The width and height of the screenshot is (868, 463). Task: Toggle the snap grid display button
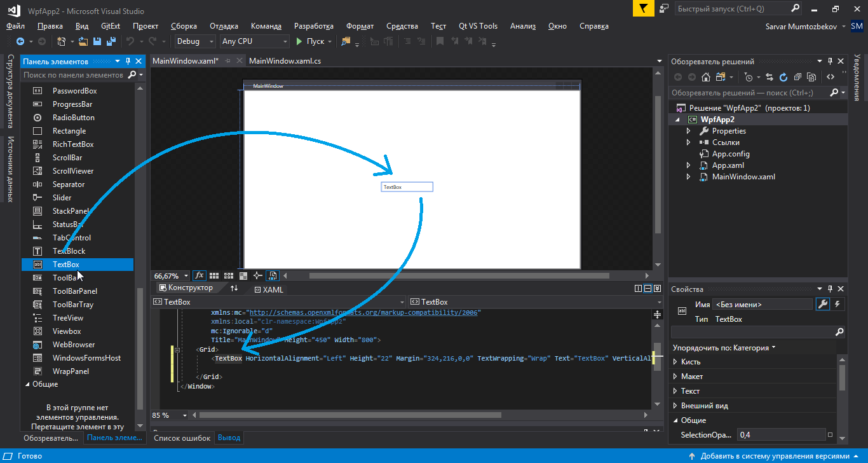pos(214,276)
